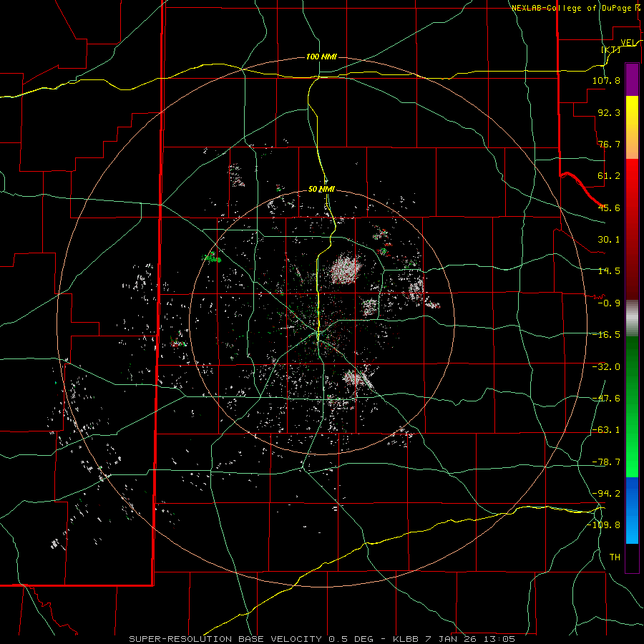Image resolution: width=644 pixels, height=644 pixels.
Task: Select the -32.0 legend value
Action: point(606,366)
